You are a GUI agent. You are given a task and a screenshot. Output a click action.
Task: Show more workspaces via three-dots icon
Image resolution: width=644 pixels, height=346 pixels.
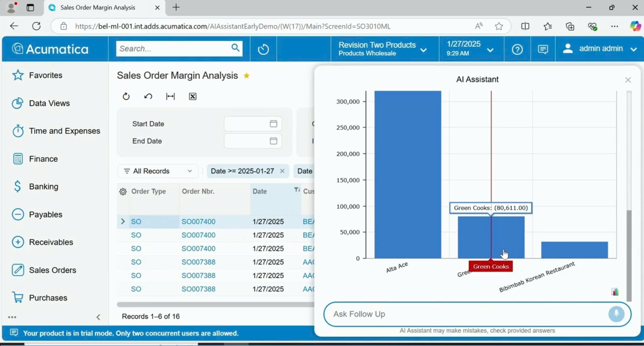(x=12, y=317)
